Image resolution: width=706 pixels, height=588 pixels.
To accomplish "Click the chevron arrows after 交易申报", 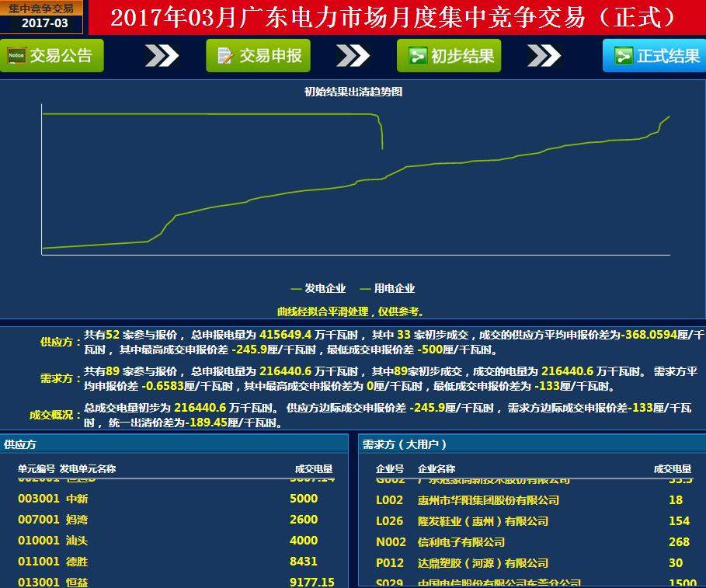I will (353, 56).
